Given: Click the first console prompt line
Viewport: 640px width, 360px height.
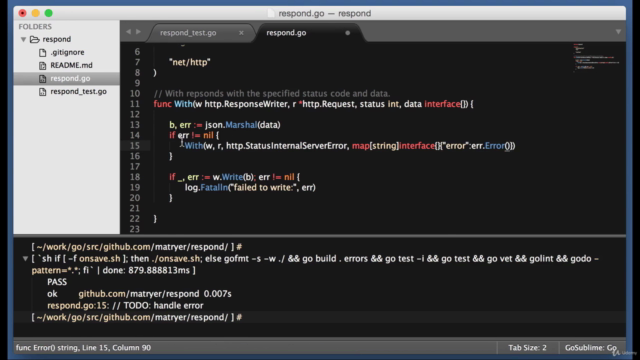Looking at the screenshot, I should [x=137, y=247].
